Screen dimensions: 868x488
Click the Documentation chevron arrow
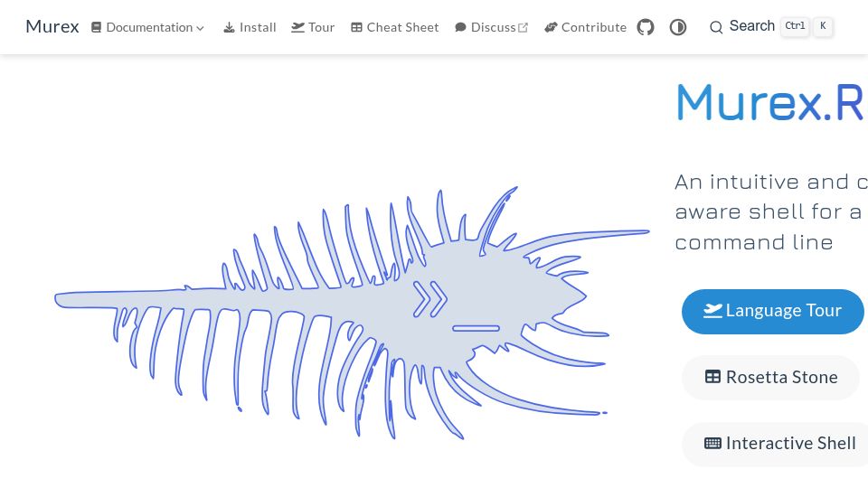click(200, 28)
